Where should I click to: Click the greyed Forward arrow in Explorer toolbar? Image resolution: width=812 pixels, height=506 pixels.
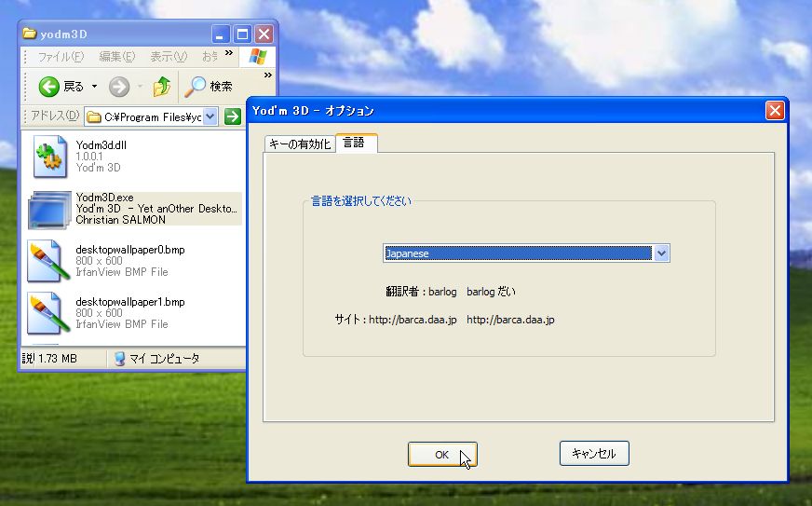coord(118,87)
